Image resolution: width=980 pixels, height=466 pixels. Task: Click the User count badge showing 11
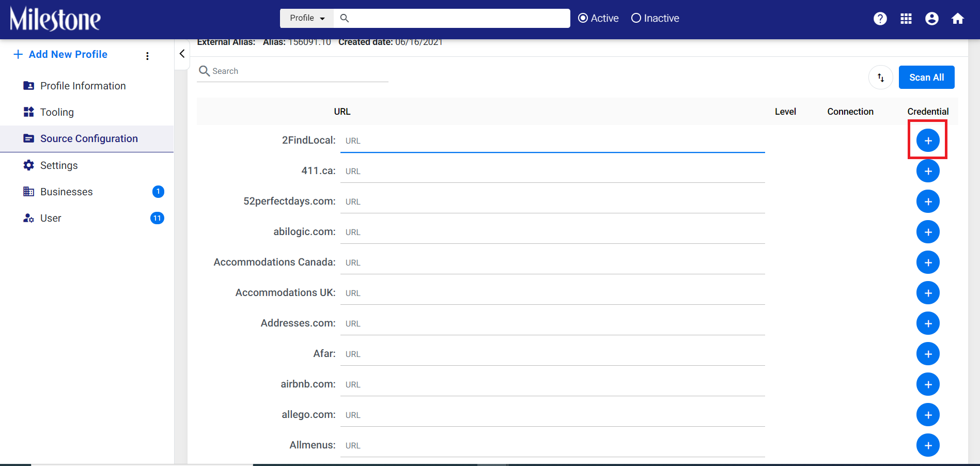[157, 218]
